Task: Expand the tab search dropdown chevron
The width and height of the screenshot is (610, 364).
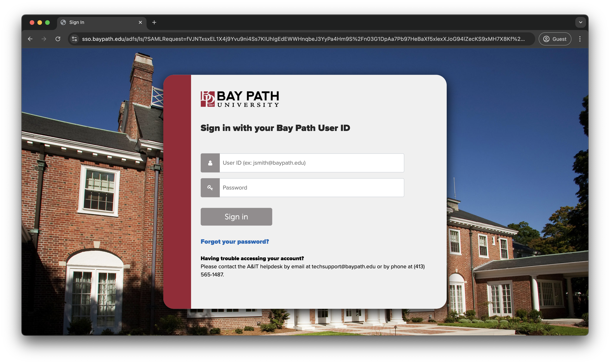Action: [580, 22]
